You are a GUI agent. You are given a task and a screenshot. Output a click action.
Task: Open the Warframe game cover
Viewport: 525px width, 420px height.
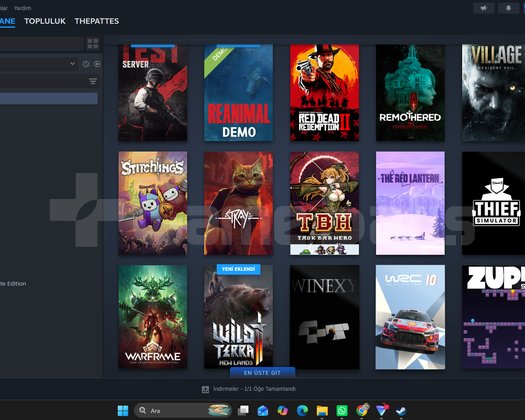pyautogui.click(x=153, y=317)
